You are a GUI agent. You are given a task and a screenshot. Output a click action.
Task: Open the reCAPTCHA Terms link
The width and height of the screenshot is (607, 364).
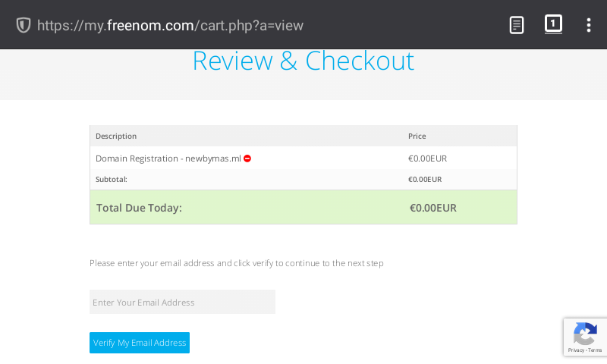(595, 350)
